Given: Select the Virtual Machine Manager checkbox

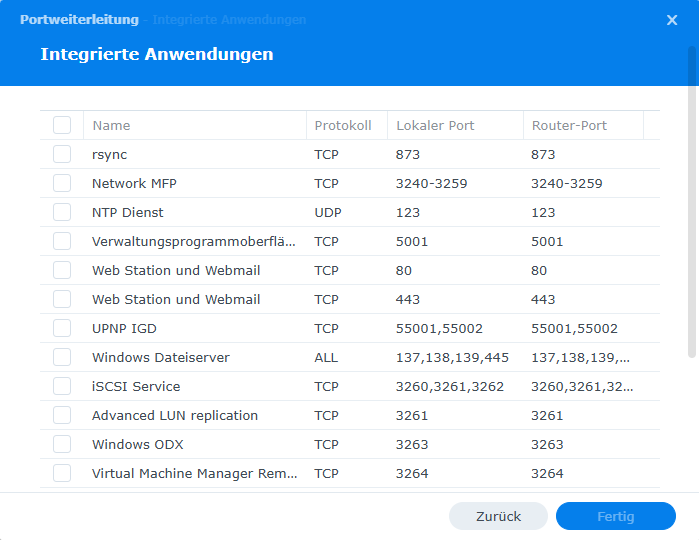Looking at the screenshot, I should tap(62, 473).
